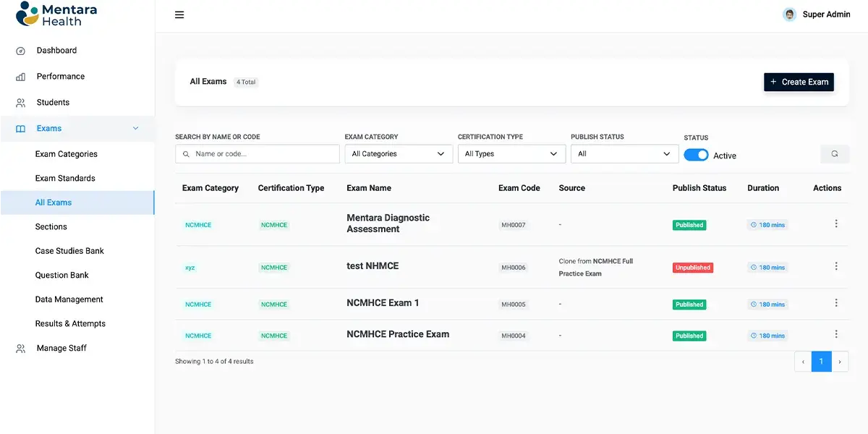Viewport: 868px width, 434px height.
Task: Open actions menu for Mentara Diagnostic Assessment
Action: coord(836,224)
